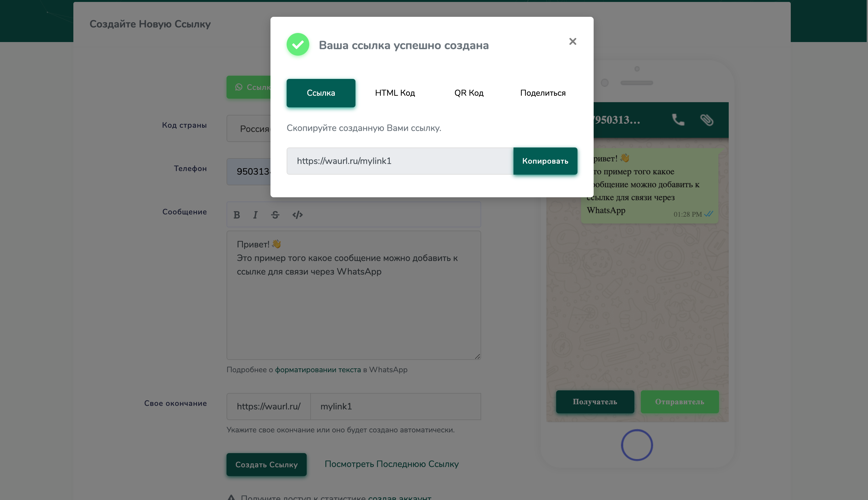Toggle bold formatting in message editor
This screenshot has height=500, width=868.
tap(236, 215)
